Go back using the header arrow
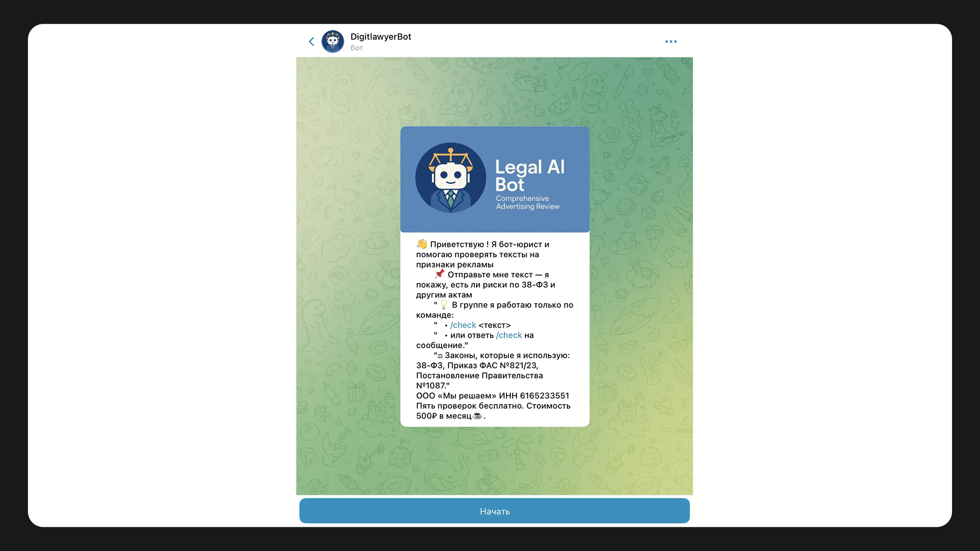 click(312, 41)
